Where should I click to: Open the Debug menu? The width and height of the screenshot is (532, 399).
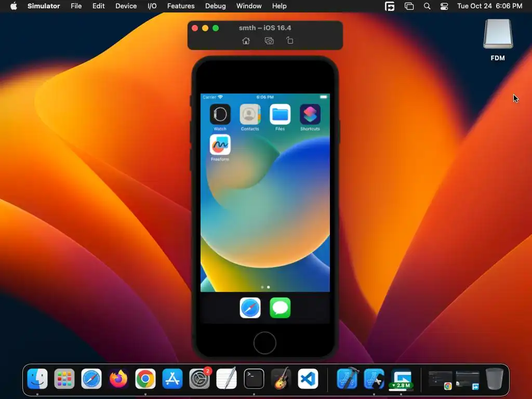coord(216,6)
